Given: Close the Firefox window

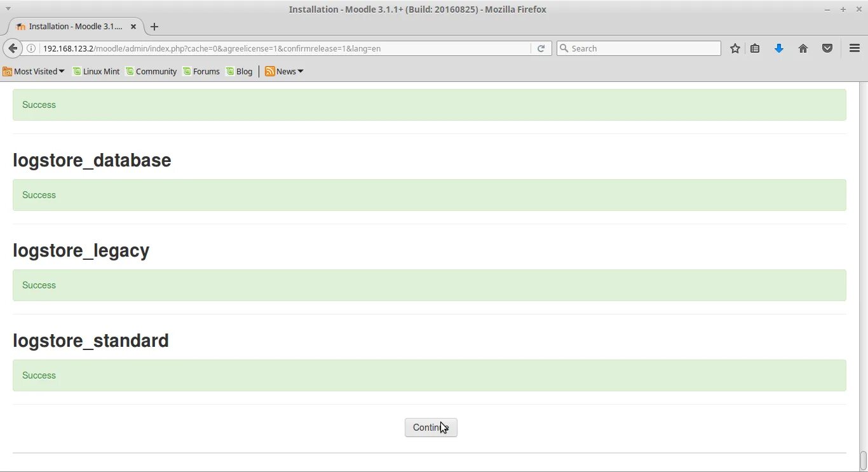Looking at the screenshot, I should tap(858, 10).
